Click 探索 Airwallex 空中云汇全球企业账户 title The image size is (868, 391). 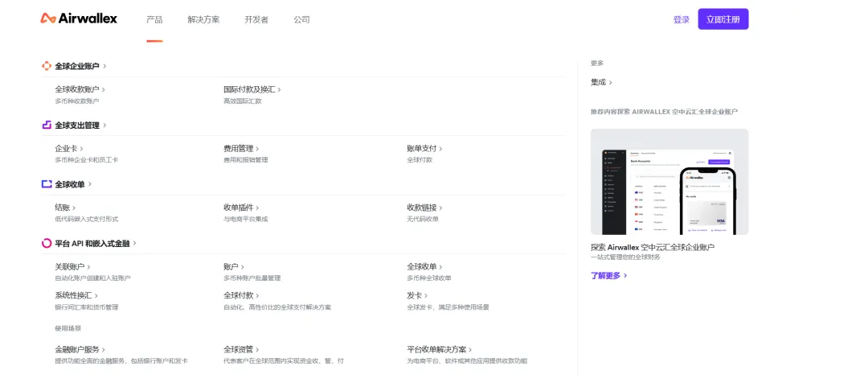pyautogui.click(x=652, y=247)
